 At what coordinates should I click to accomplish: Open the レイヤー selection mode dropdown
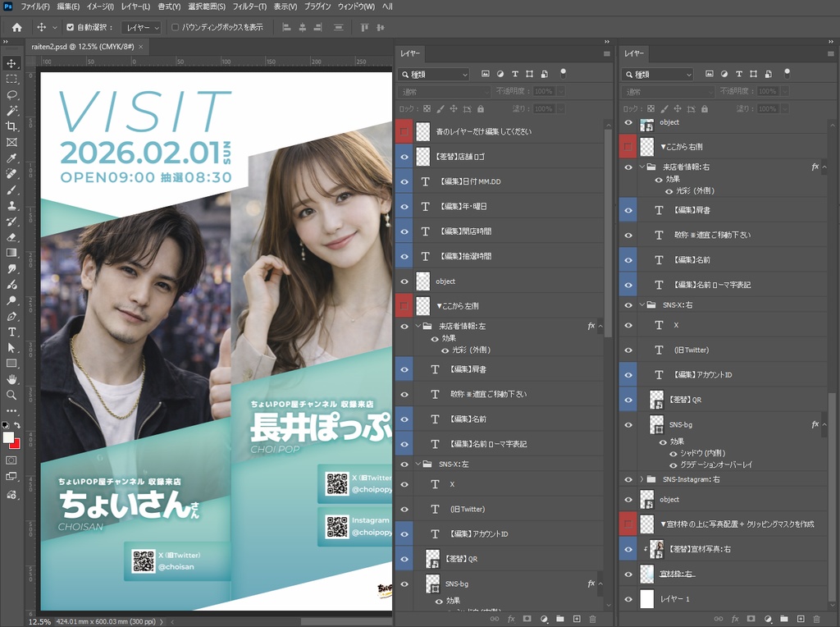click(141, 27)
